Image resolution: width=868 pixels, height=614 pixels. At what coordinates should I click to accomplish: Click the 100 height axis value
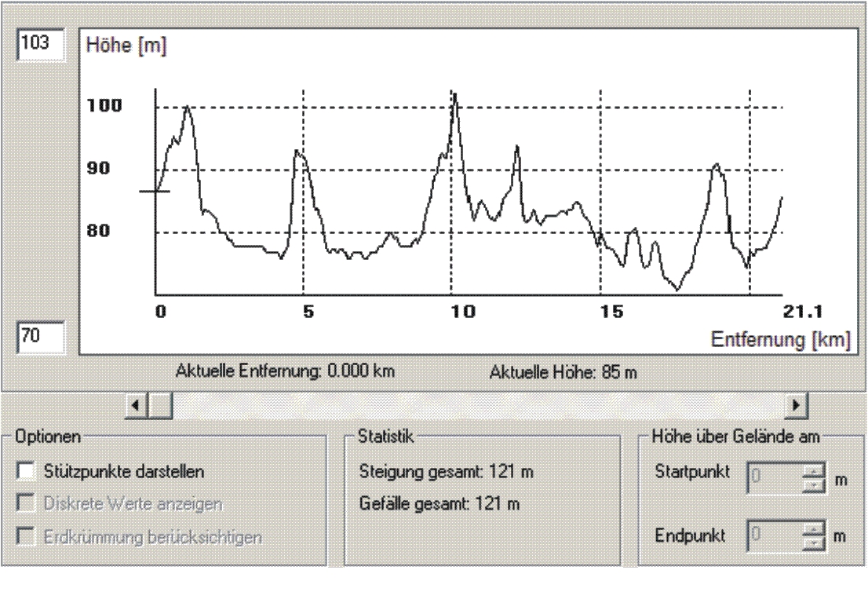(104, 105)
